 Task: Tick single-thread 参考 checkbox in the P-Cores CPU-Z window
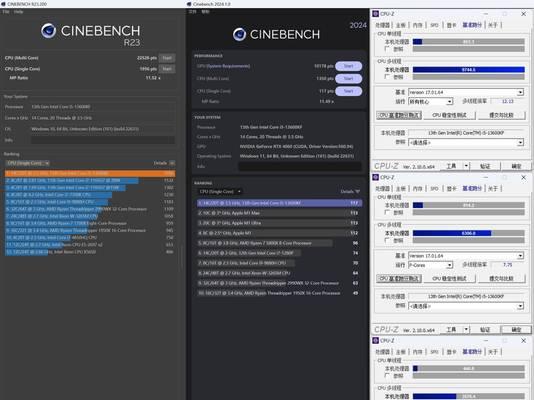(x=387, y=212)
